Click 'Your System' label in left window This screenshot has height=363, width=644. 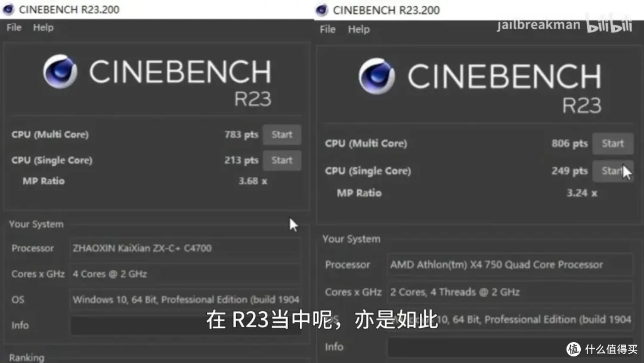point(36,224)
